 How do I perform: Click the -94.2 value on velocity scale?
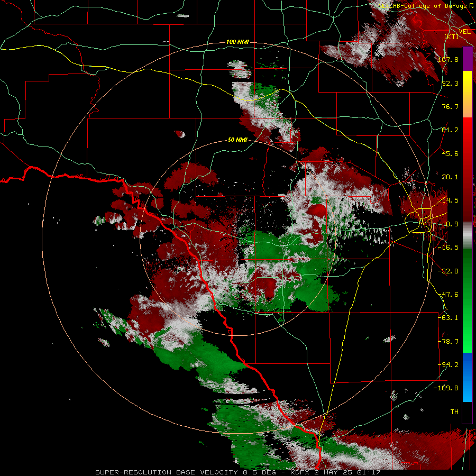448,365
